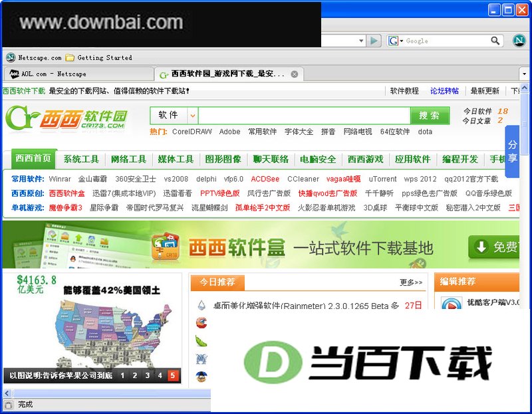The height and width of the screenshot is (414, 532).
Task: Open the 西西软件下载 green header link
Action: pyautogui.click(x=24, y=91)
